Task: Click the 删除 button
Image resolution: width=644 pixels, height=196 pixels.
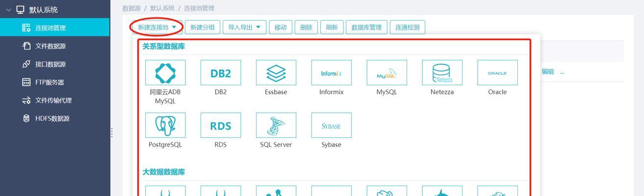Action: [306, 27]
